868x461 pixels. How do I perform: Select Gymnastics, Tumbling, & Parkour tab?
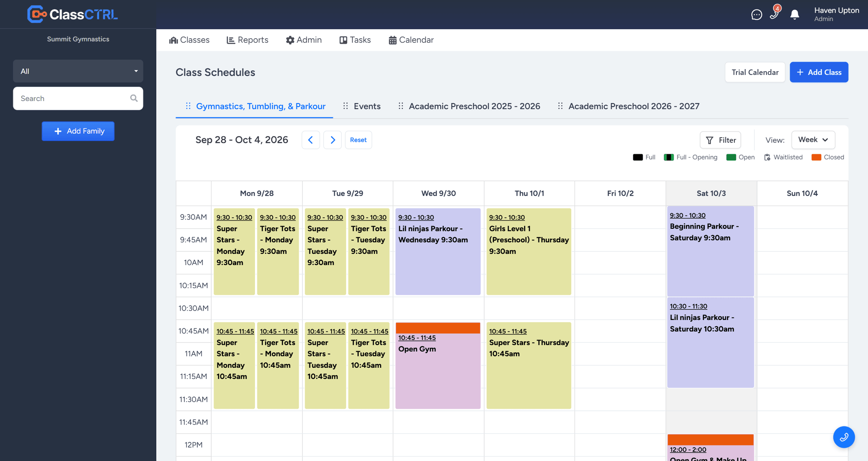(261, 106)
